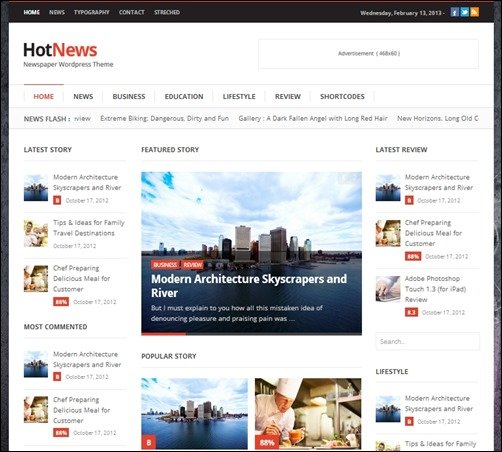
Task: Open featured headline Modern Architecture Skyscrapers and River
Action: 249,286
